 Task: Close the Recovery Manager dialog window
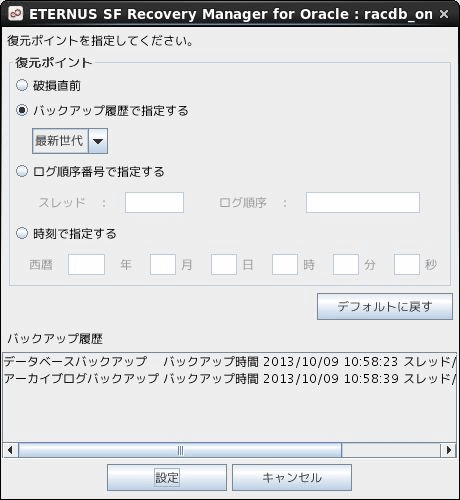tap(444, 14)
